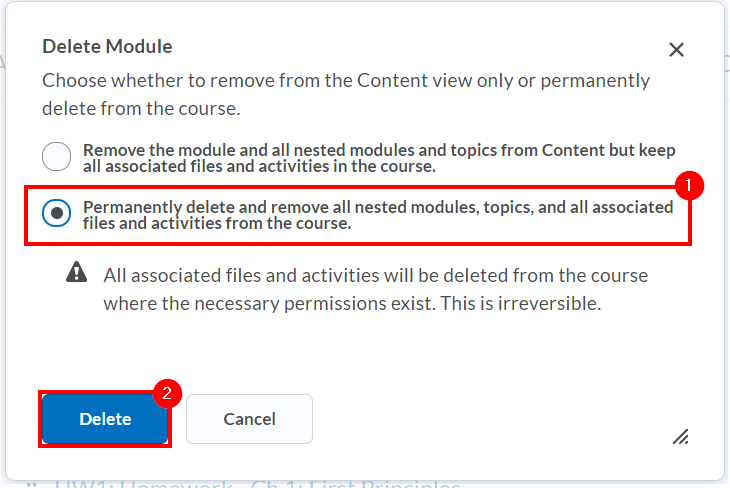Screen dimensions: 730x488
Task: Click the warning triangle icon
Action: tap(76, 273)
